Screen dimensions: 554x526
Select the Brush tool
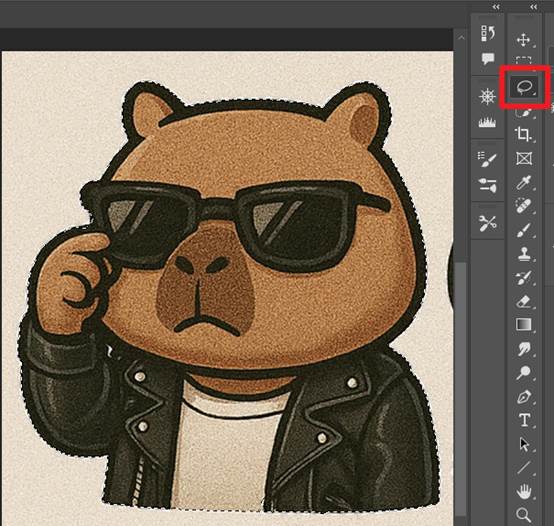tap(524, 230)
